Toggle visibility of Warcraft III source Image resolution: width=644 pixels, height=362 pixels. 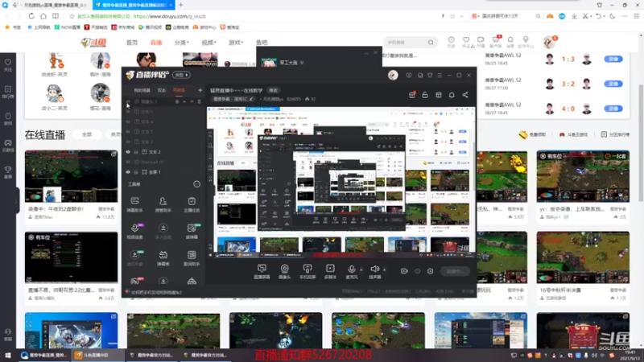pos(128,162)
